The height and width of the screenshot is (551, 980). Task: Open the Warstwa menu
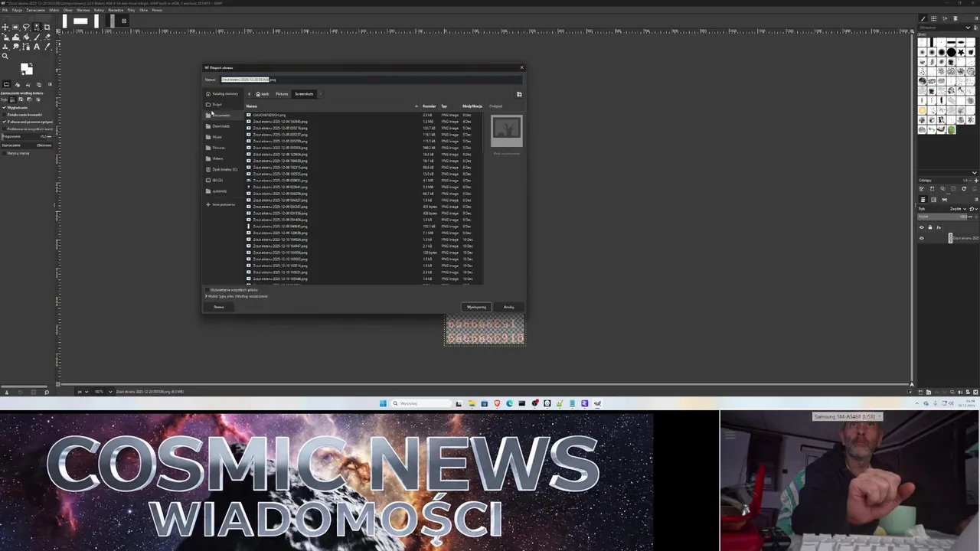click(83, 10)
